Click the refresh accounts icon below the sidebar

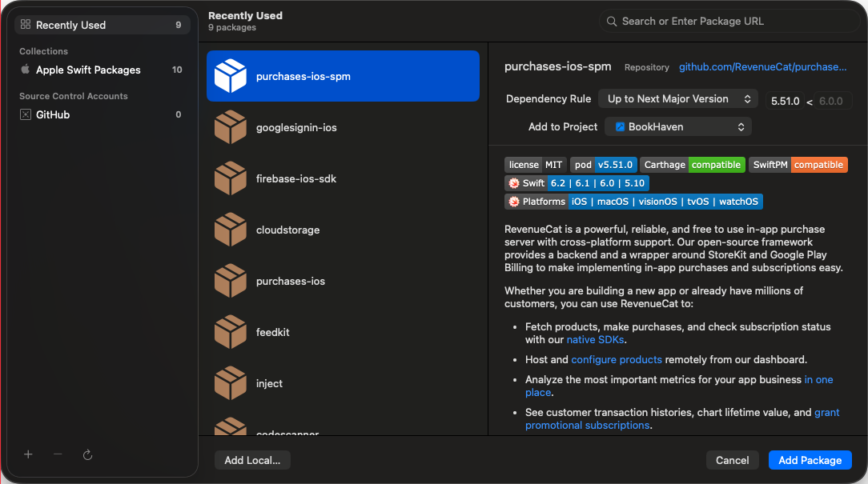tap(87, 454)
